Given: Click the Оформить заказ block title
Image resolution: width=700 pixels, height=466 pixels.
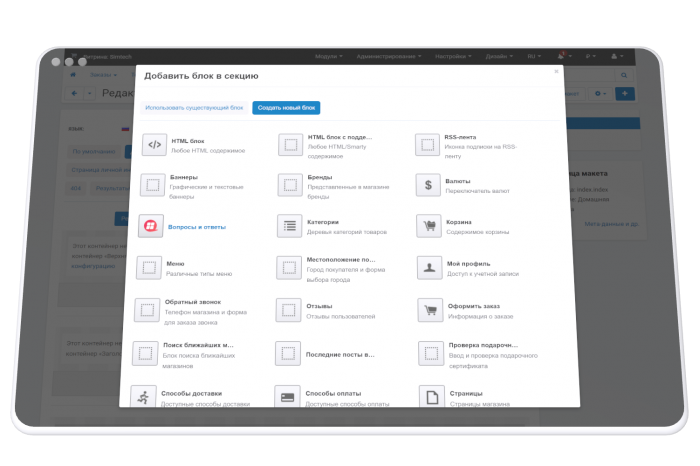Looking at the screenshot, I should [474, 306].
